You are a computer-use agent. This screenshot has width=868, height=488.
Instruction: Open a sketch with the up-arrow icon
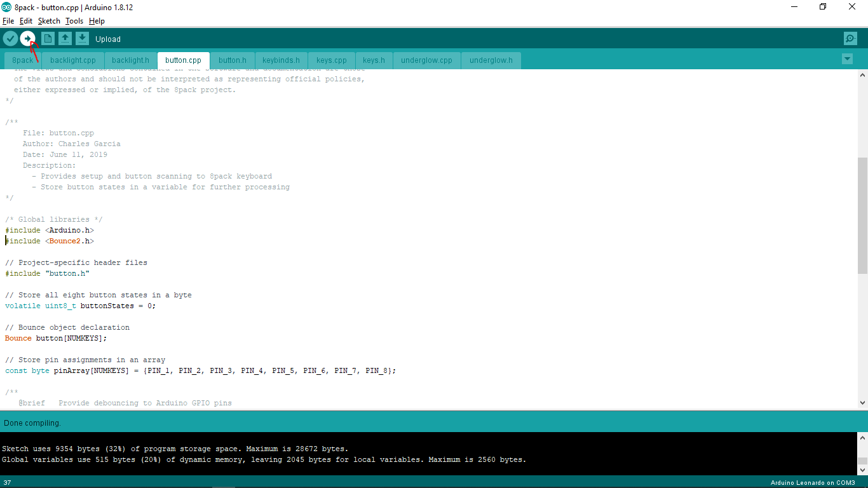click(x=65, y=39)
